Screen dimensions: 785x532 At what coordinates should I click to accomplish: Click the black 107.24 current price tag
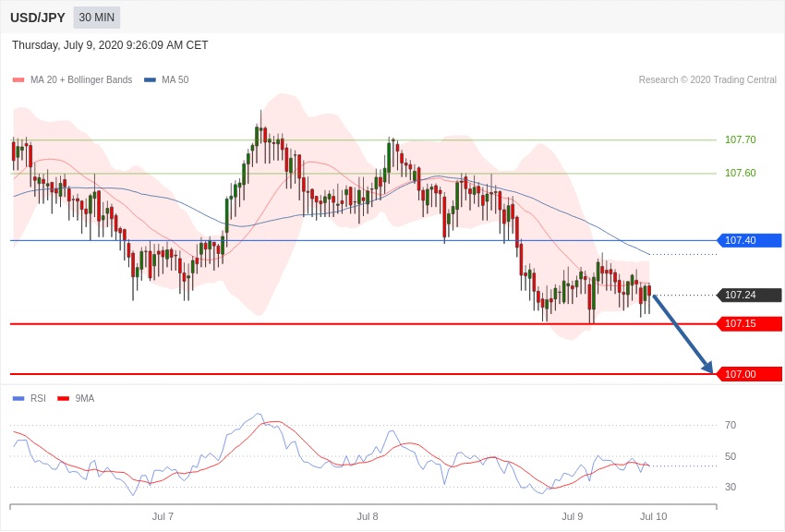(x=749, y=296)
